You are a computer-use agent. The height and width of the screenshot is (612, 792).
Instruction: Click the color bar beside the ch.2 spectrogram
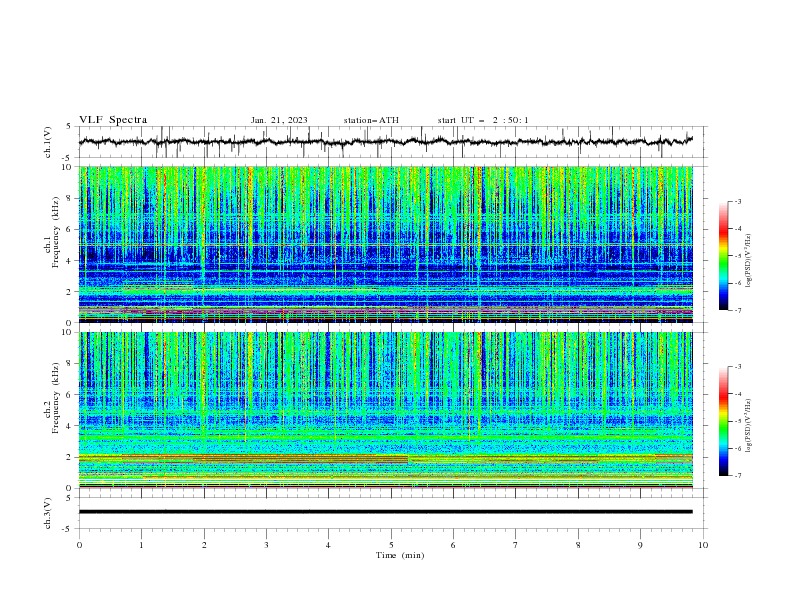pos(723,421)
